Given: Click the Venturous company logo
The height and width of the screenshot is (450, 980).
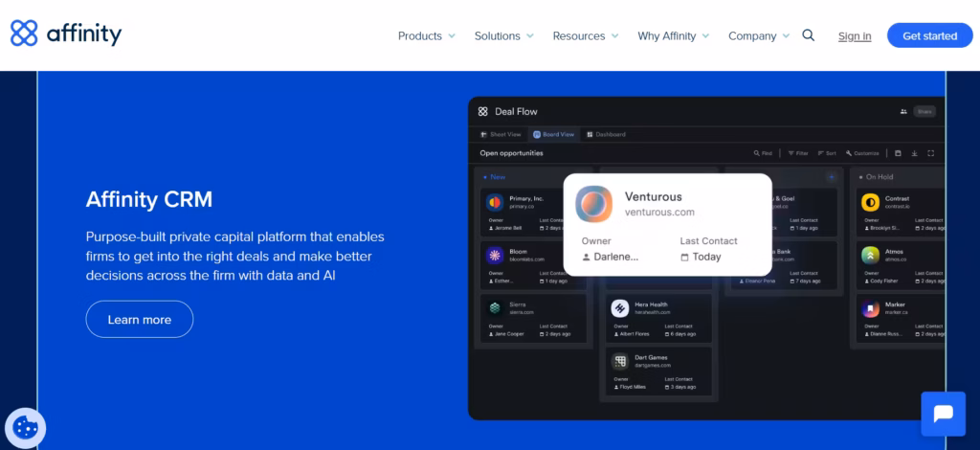Looking at the screenshot, I should (x=593, y=204).
